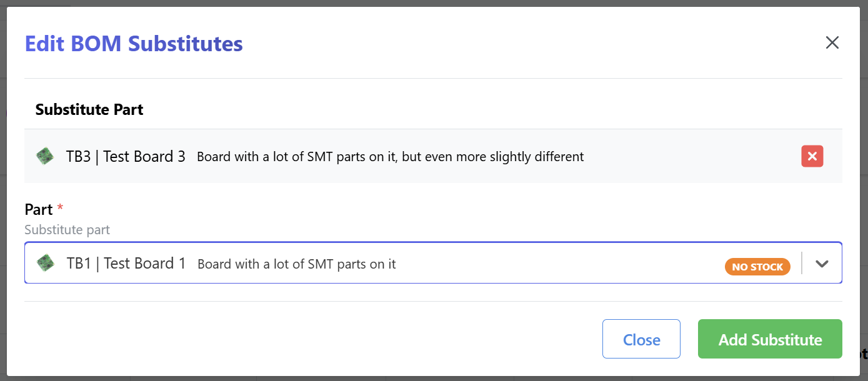This screenshot has height=381, width=868.
Task: Remove TB3 substitute using red X button
Action: click(x=812, y=156)
